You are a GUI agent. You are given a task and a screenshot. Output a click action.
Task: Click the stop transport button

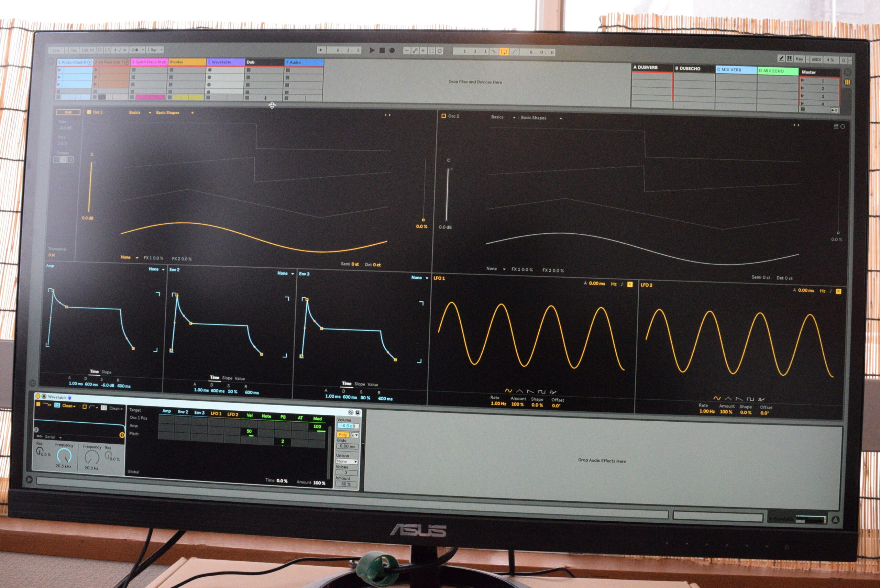coord(382,51)
